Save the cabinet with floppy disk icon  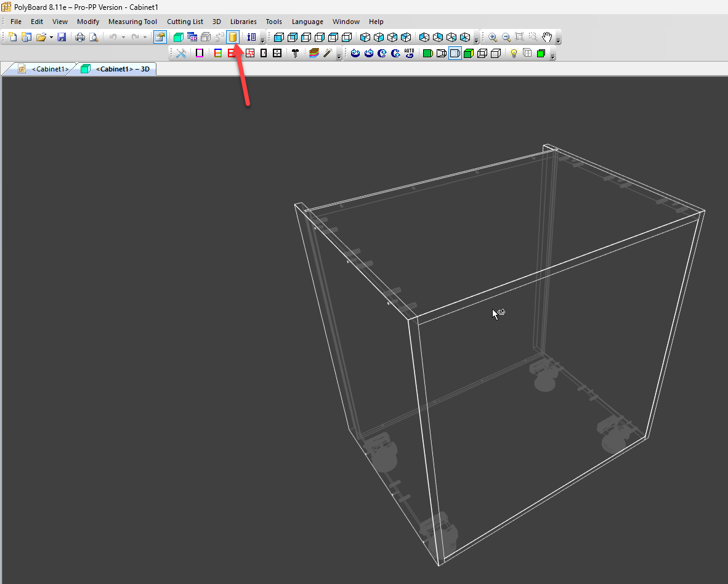click(x=62, y=37)
